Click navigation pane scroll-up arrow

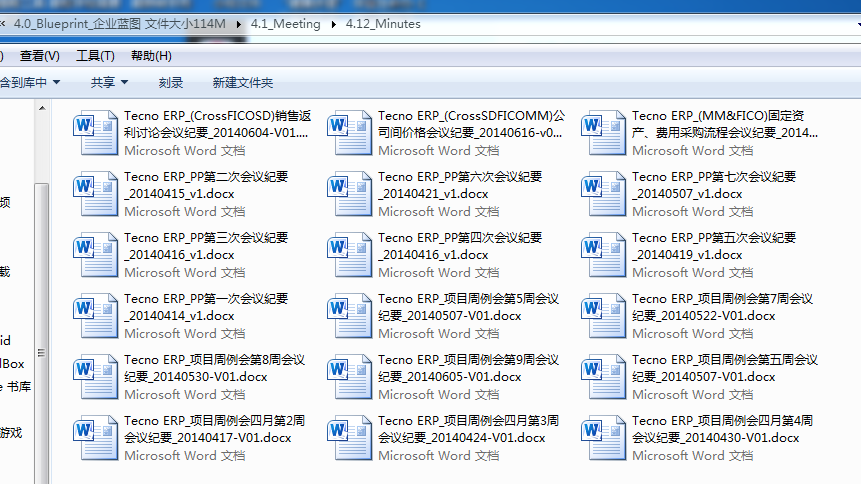[x=42, y=108]
